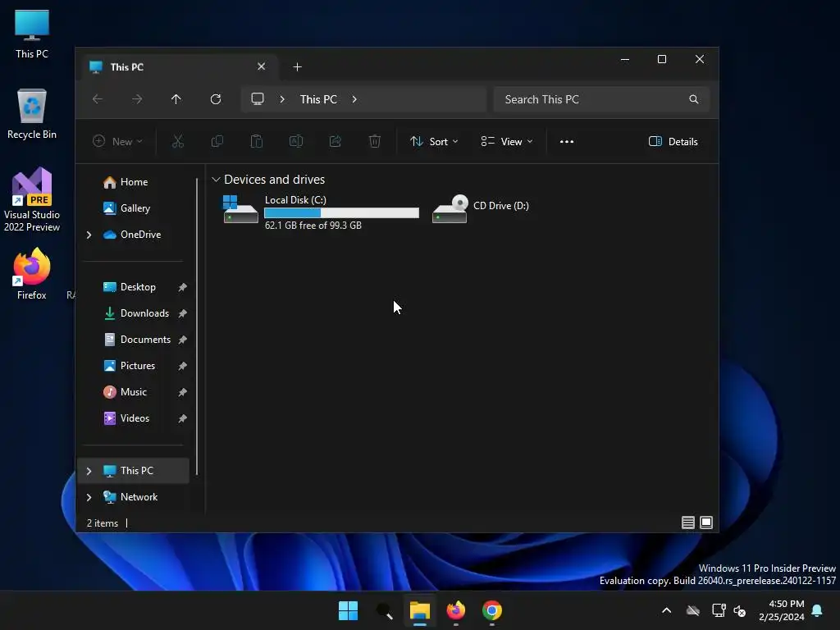The image size is (840, 630).
Task: Open the Windows Start button
Action: [x=348, y=610]
